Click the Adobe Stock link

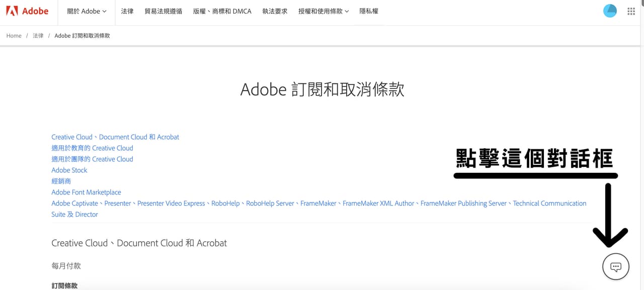[69, 170]
